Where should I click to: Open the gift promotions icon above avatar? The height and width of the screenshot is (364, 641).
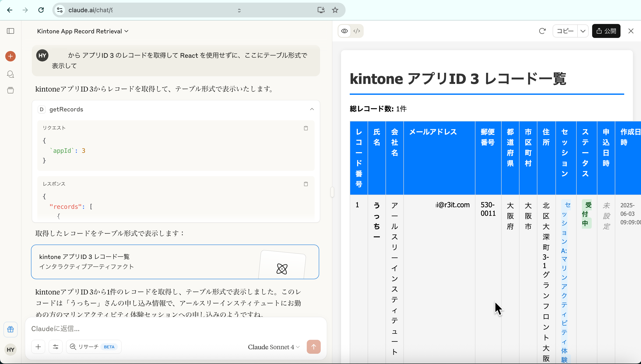click(x=10, y=330)
